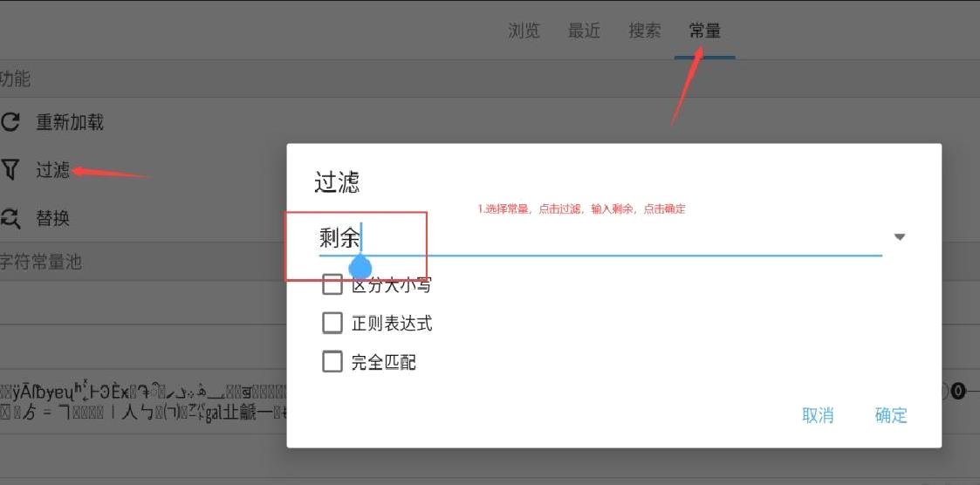Tick the 正则表达式 checkbox

332,323
